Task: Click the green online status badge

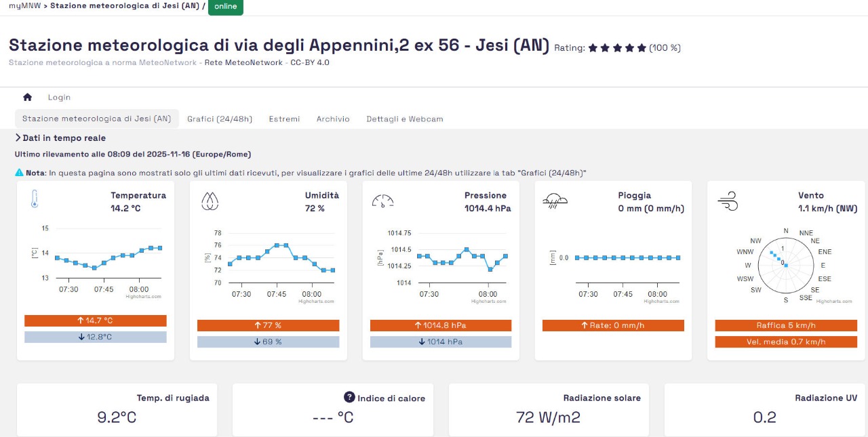Action: tap(225, 7)
